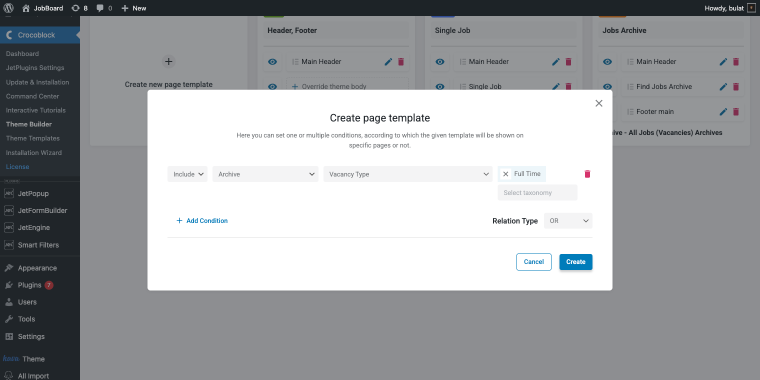The width and height of the screenshot is (760, 380).
Task: Open Update & Installation submenu
Action: (x=37, y=82)
